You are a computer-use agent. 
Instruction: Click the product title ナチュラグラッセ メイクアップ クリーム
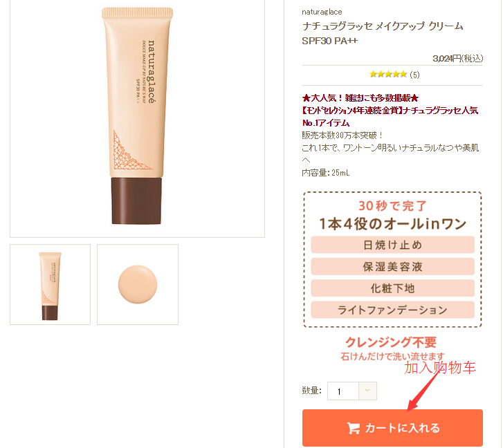383,26
